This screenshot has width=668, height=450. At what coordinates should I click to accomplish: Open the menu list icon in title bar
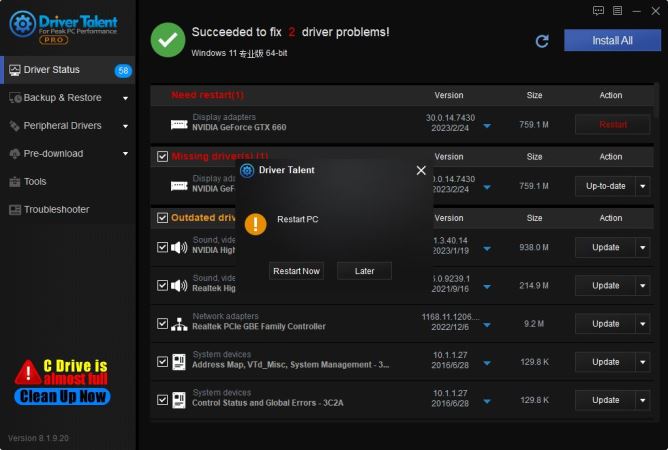617,11
